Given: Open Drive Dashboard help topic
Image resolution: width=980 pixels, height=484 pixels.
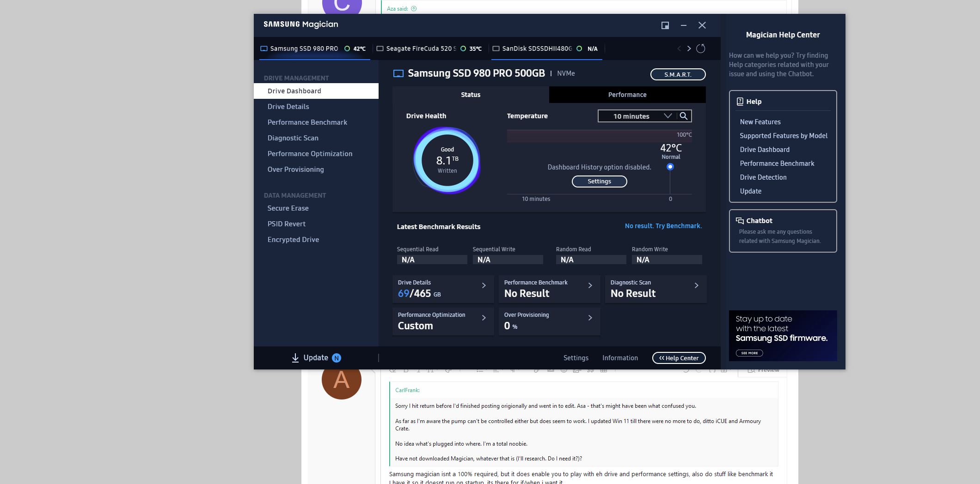Looking at the screenshot, I should (x=765, y=150).
